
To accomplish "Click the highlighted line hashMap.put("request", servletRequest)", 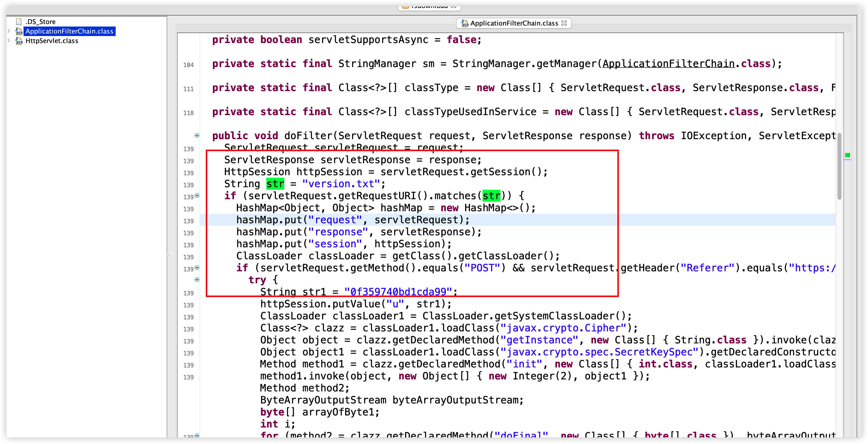I will point(352,220).
